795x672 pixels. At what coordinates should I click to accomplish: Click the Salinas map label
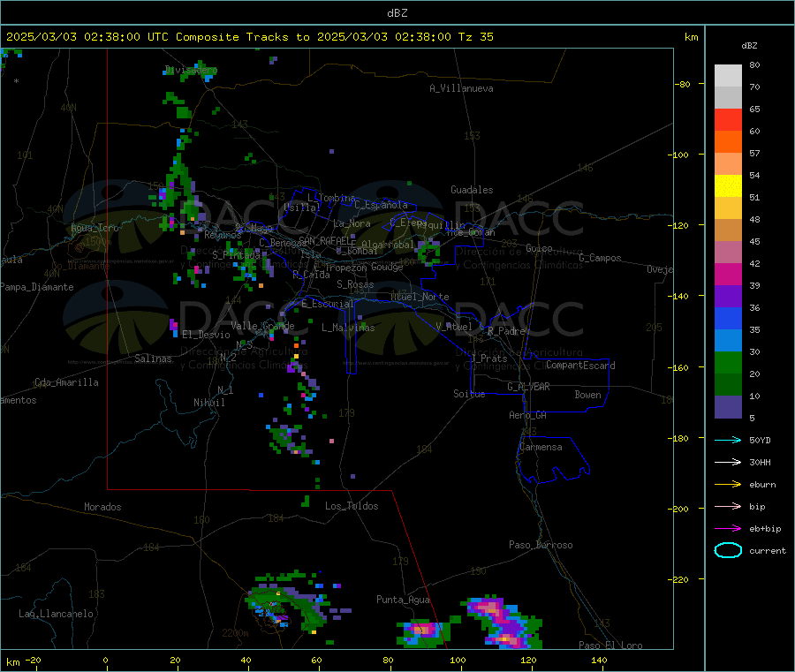pos(153,359)
